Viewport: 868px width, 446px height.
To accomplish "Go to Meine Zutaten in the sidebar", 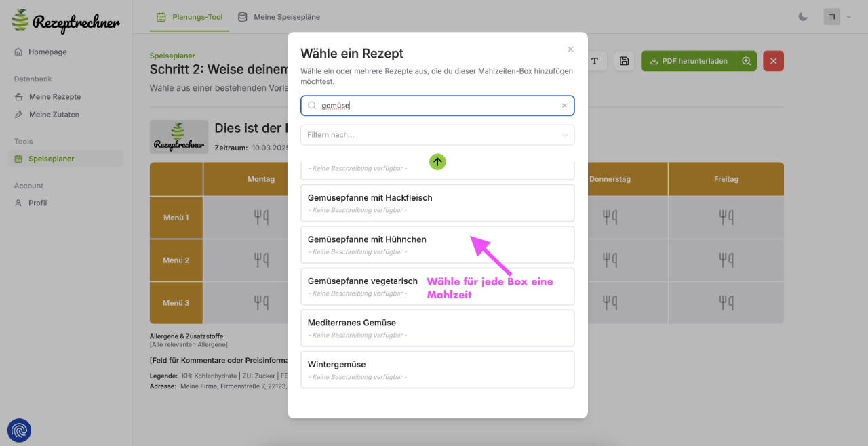I will click(54, 115).
